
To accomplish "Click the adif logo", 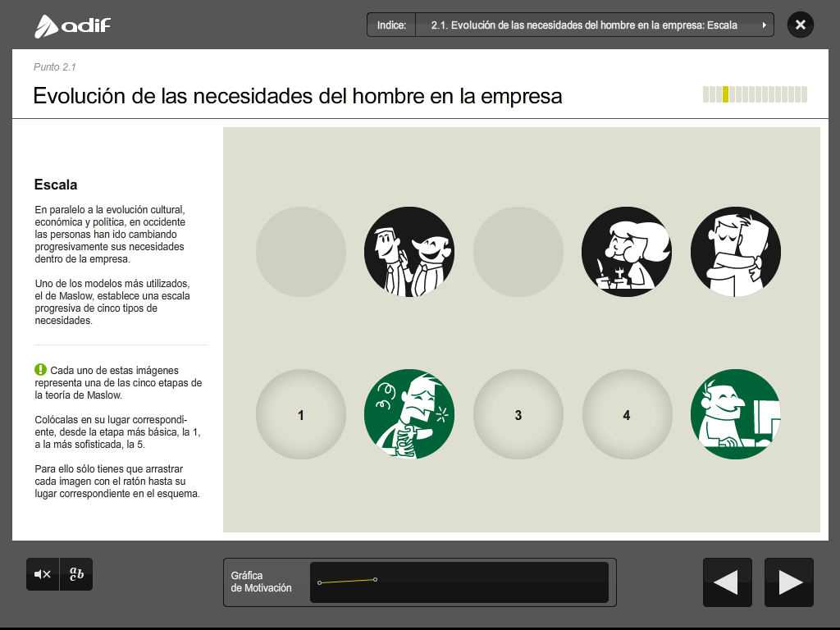I will point(72,26).
